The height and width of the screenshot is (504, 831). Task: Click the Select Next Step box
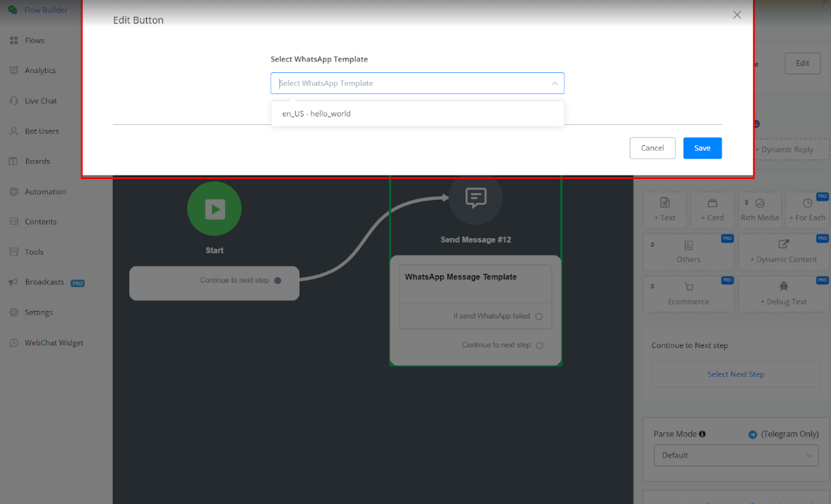pos(736,374)
